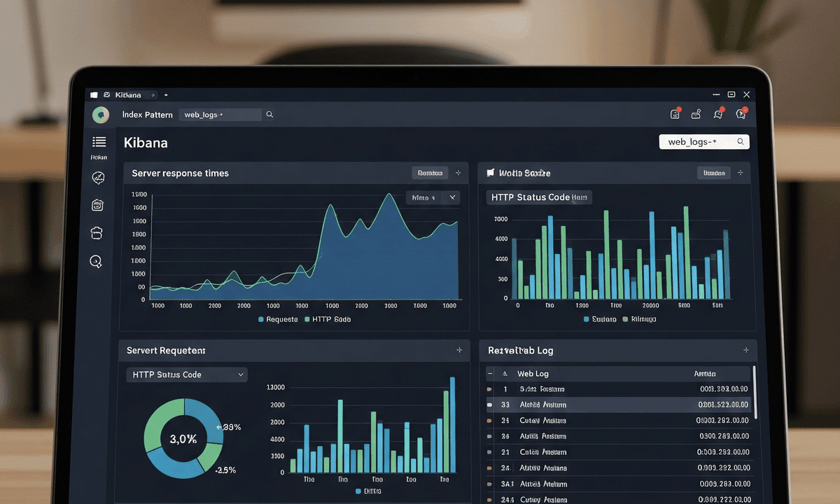Select the Visualize icon in the sidebar
The height and width of the screenshot is (504, 840).
tap(98, 177)
